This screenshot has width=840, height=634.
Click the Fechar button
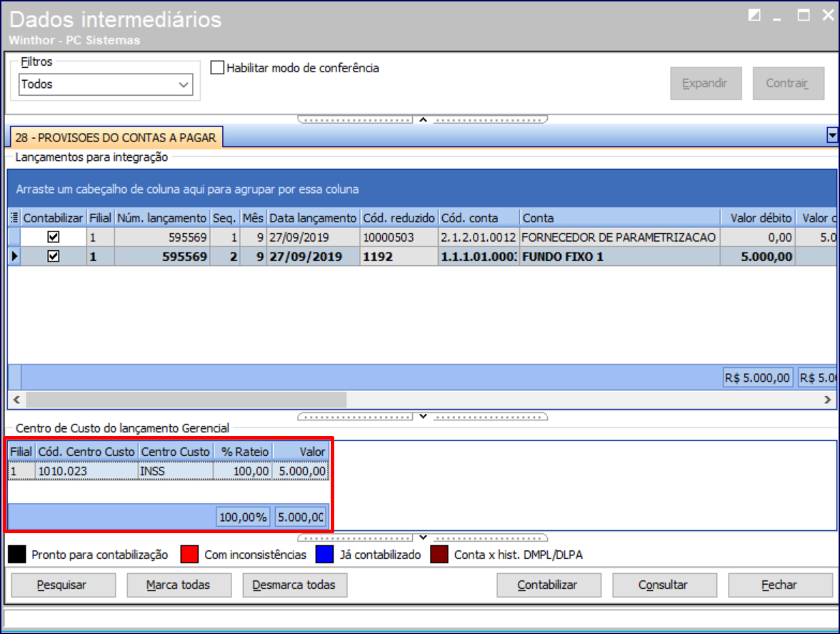780,585
